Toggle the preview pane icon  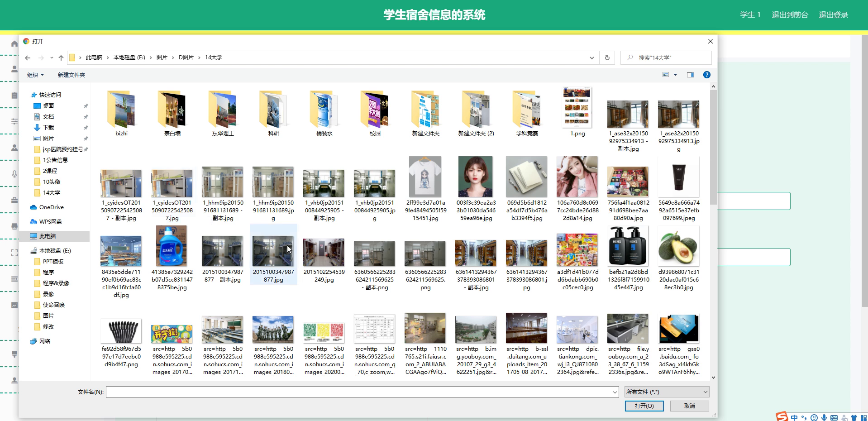[x=691, y=75]
